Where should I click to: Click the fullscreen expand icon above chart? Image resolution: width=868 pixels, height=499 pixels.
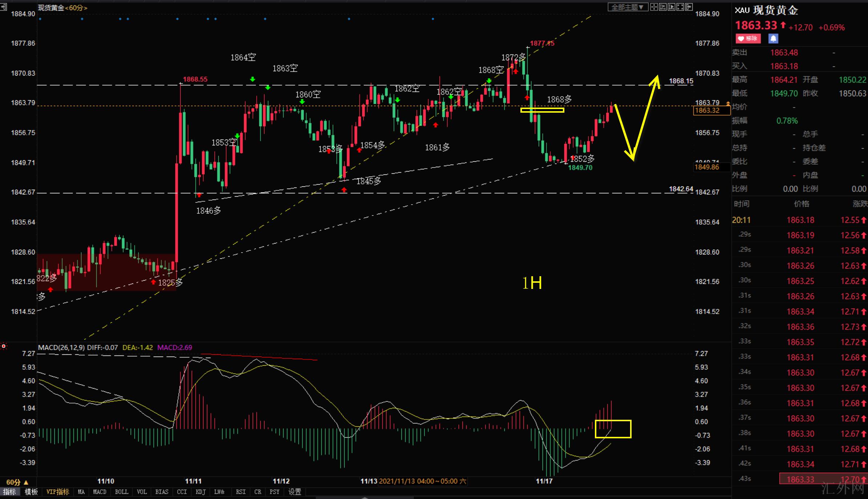tap(680, 7)
